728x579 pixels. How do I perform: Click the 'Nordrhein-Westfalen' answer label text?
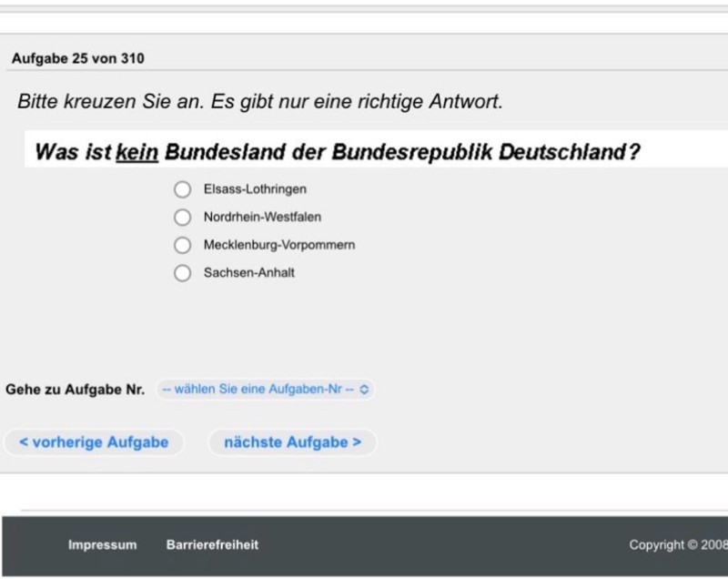(262, 218)
